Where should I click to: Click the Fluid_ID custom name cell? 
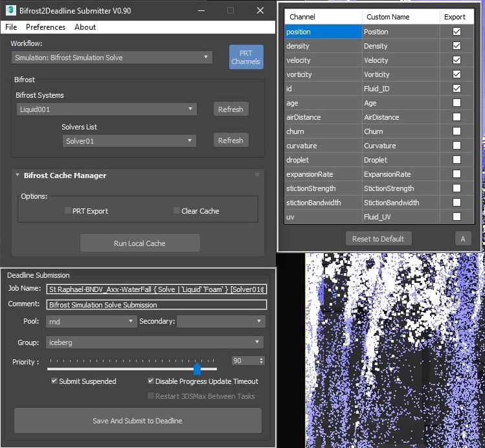401,89
